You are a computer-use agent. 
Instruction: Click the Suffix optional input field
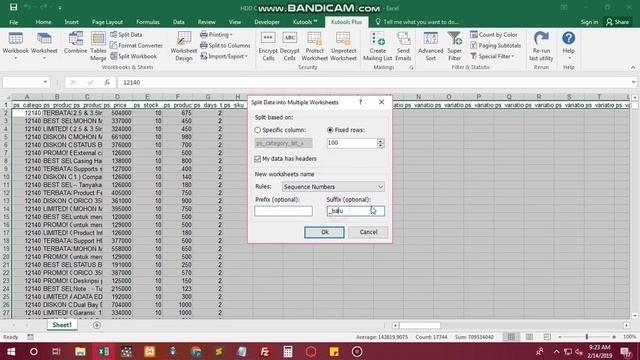[356, 211]
